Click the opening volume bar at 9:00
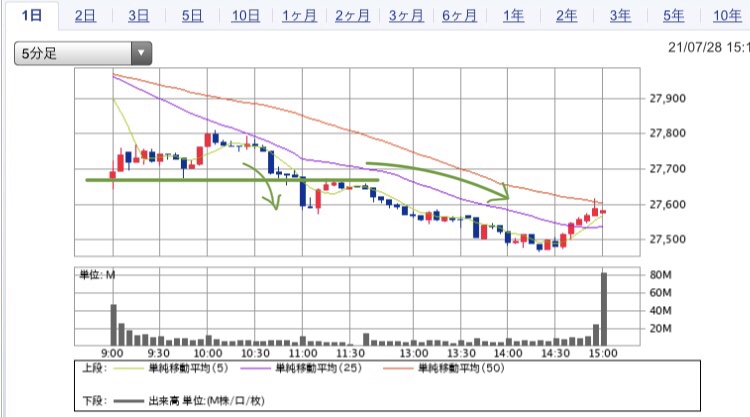This screenshot has height=417, width=750. 114,325
